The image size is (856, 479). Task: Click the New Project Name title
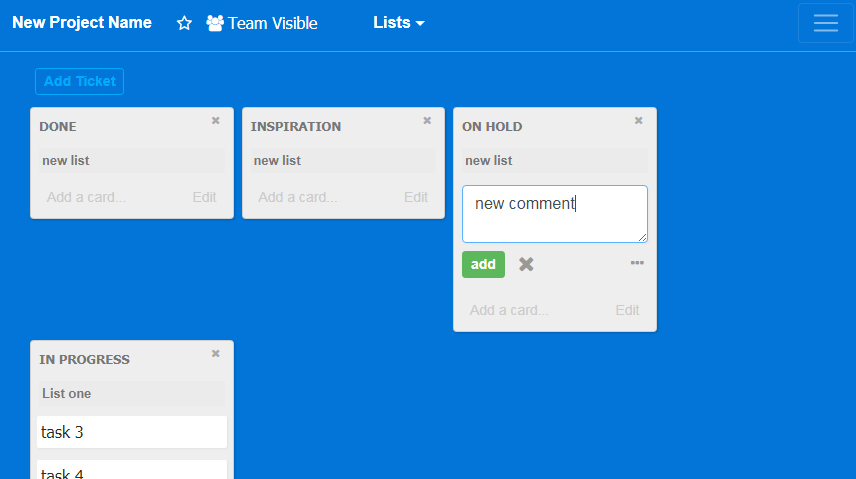click(x=82, y=23)
